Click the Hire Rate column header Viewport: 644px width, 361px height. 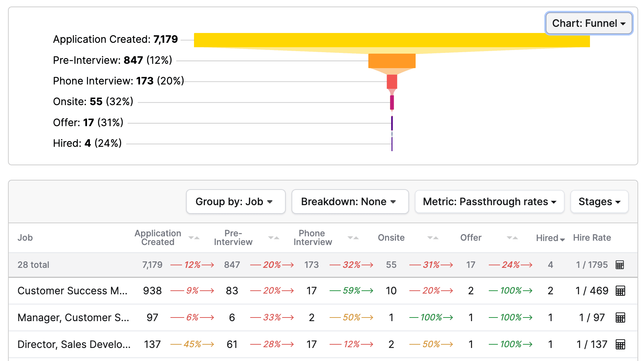coord(591,238)
